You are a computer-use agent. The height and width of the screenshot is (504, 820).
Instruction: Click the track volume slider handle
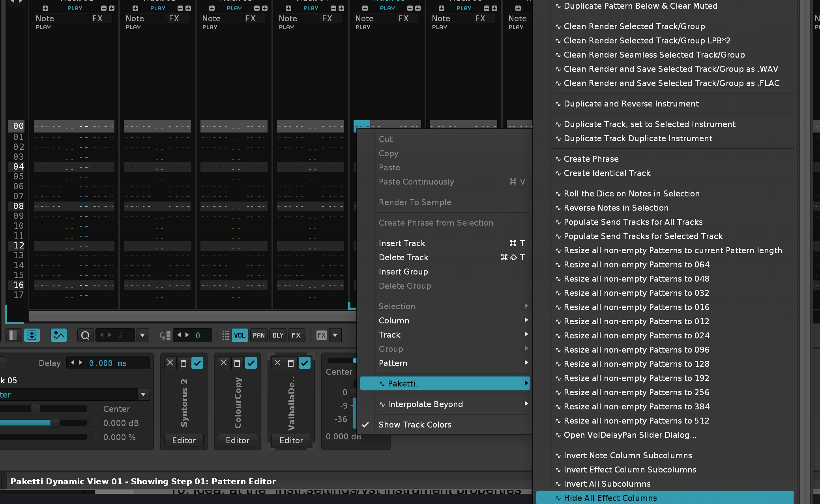click(55, 423)
